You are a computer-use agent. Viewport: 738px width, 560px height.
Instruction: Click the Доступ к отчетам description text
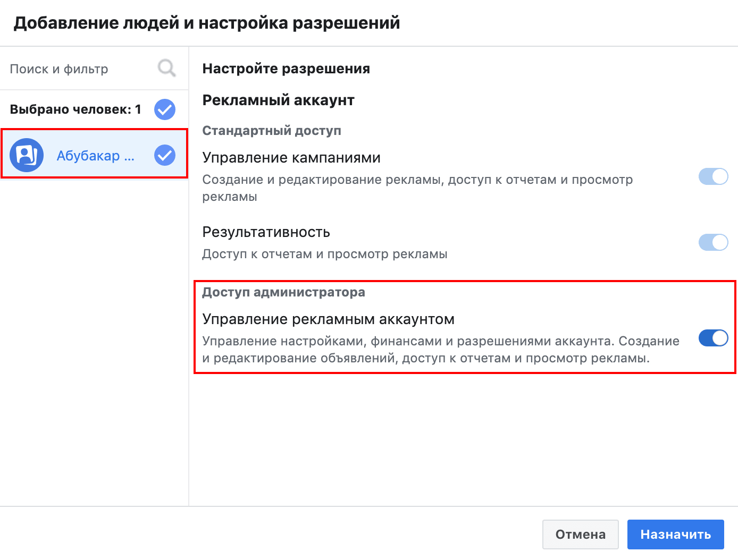324,254
